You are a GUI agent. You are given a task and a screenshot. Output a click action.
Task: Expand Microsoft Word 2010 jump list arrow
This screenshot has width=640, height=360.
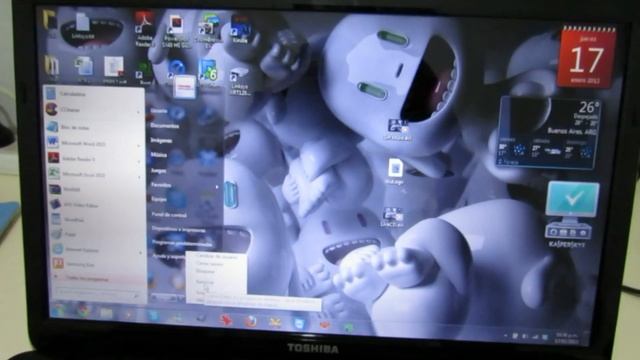point(139,145)
